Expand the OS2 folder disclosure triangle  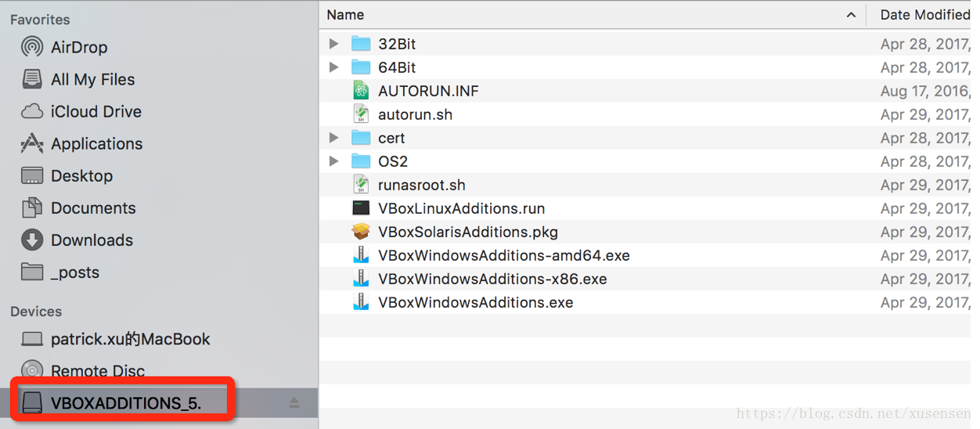click(x=334, y=161)
